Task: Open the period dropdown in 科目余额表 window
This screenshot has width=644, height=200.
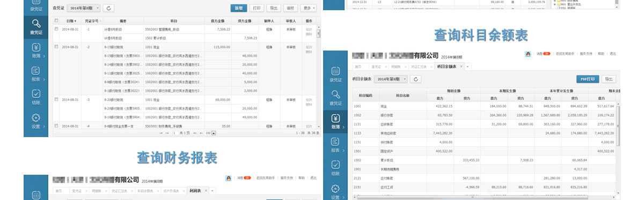Action: [x=391, y=79]
